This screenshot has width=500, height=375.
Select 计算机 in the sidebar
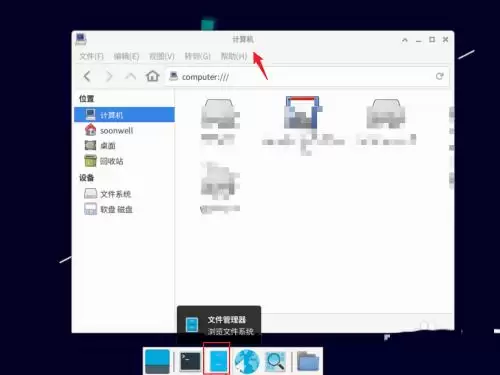pyautogui.click(x=124, y=115)
